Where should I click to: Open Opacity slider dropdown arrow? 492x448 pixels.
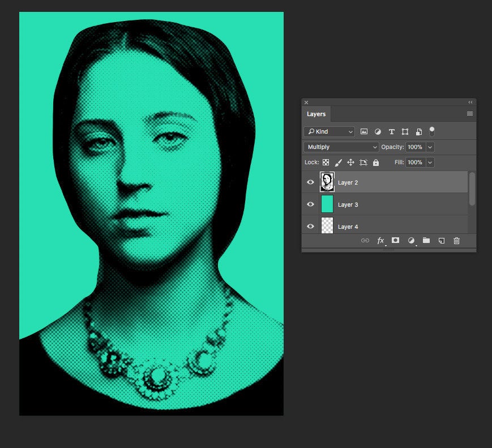(x=430, y=147)
